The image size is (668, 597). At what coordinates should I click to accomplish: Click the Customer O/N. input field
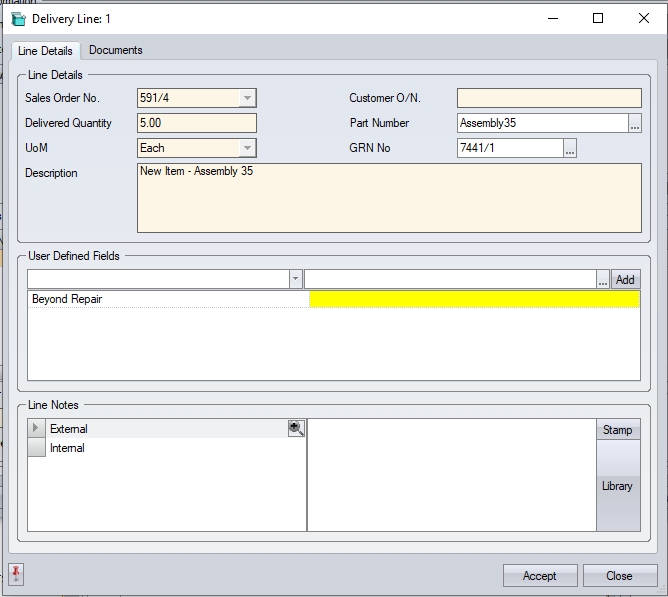[x=549, y=98]
